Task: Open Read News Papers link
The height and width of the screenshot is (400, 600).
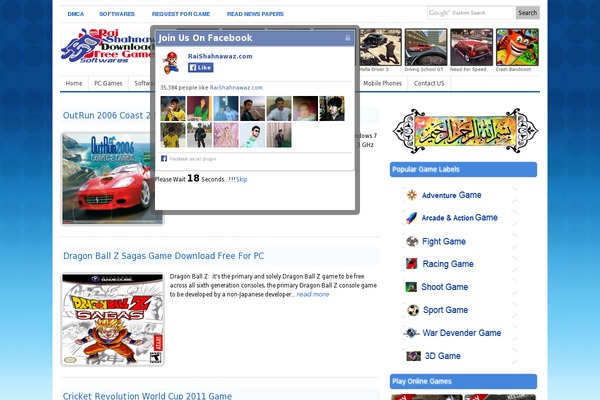Action: [255, 14]
